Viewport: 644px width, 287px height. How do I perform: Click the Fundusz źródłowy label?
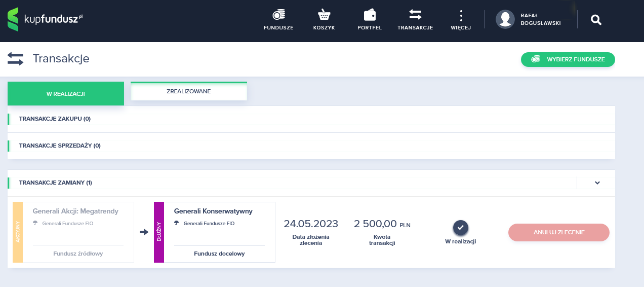(x=78, y=254)
